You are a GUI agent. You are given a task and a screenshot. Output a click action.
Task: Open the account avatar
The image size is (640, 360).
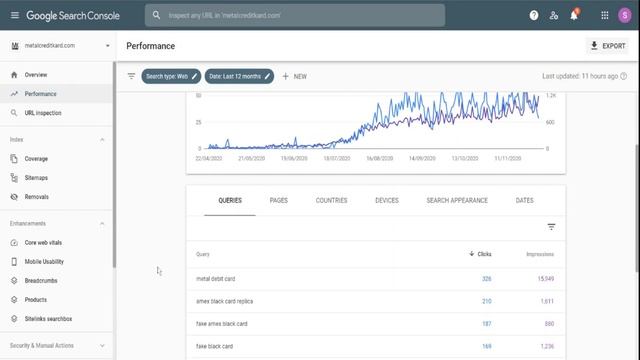[x=624, y=16]
